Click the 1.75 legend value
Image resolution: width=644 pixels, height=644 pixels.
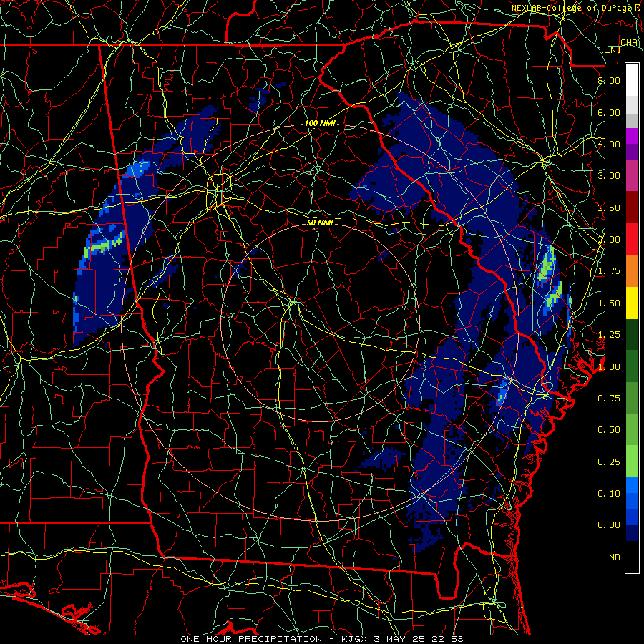point(609,271)
